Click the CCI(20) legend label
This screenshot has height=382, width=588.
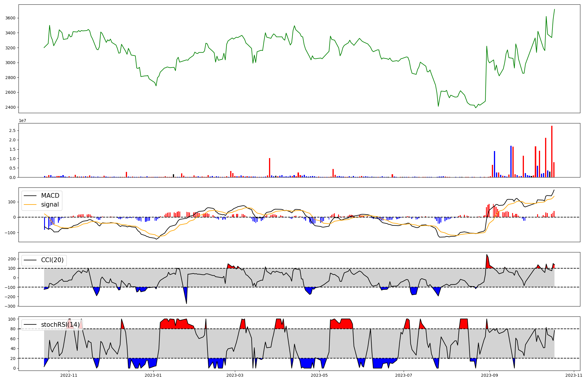(x=52, y=260)
